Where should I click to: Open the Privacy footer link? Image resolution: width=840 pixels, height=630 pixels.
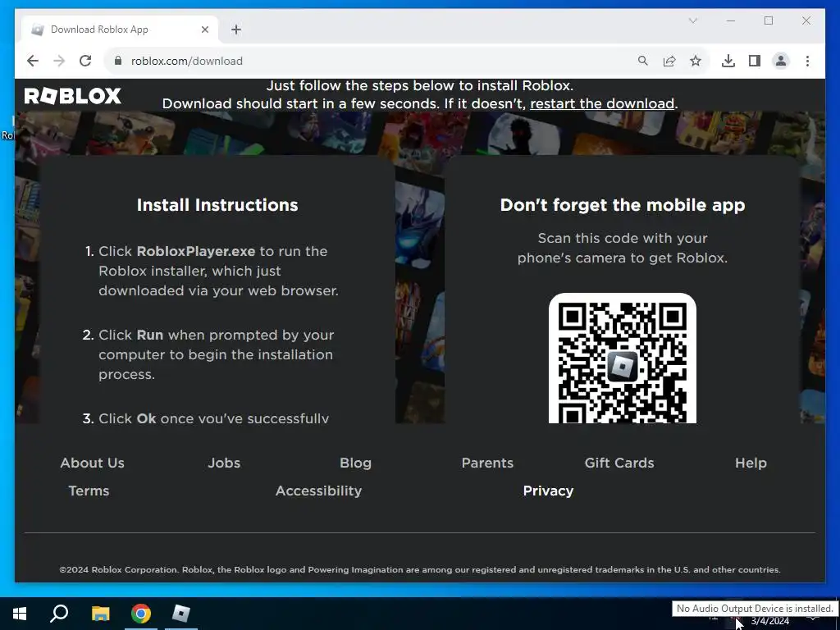tap(548, 491)
